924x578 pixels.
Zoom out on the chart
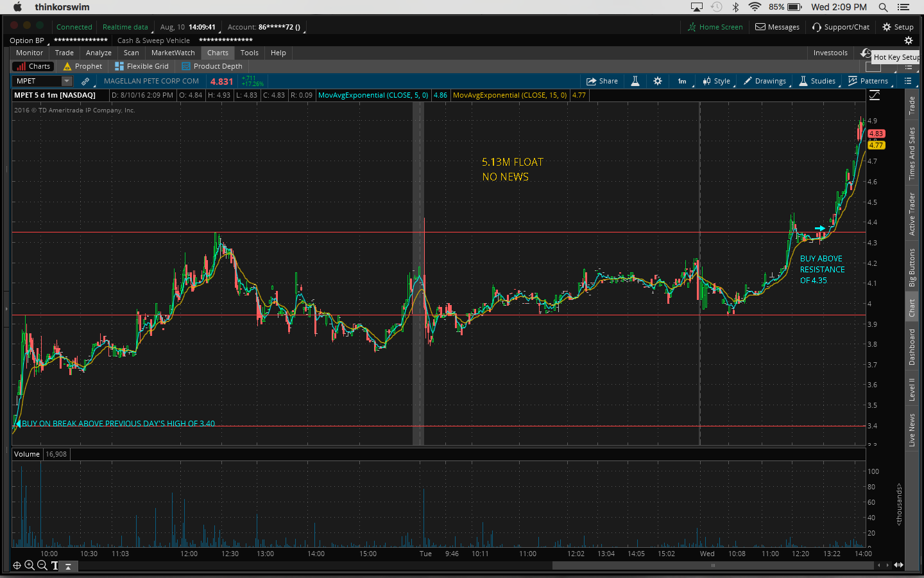(x=42, y=566)
